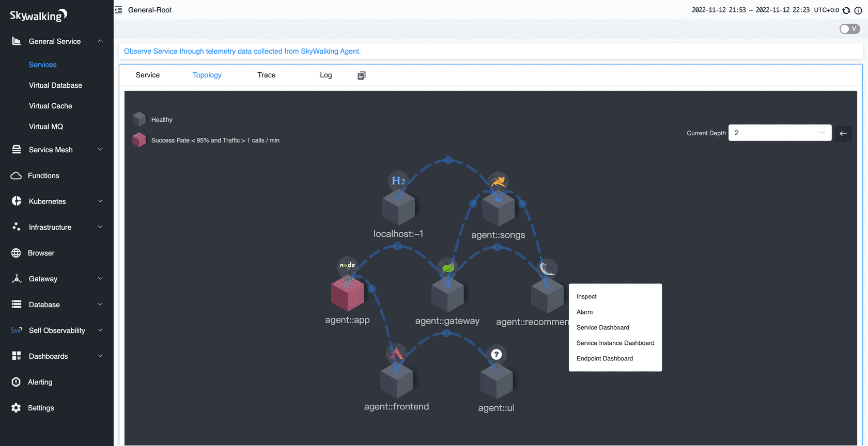Toggle the view mode switch
Image resolution: width=868 pixels, height=446 pixels.
pos(849,29)
